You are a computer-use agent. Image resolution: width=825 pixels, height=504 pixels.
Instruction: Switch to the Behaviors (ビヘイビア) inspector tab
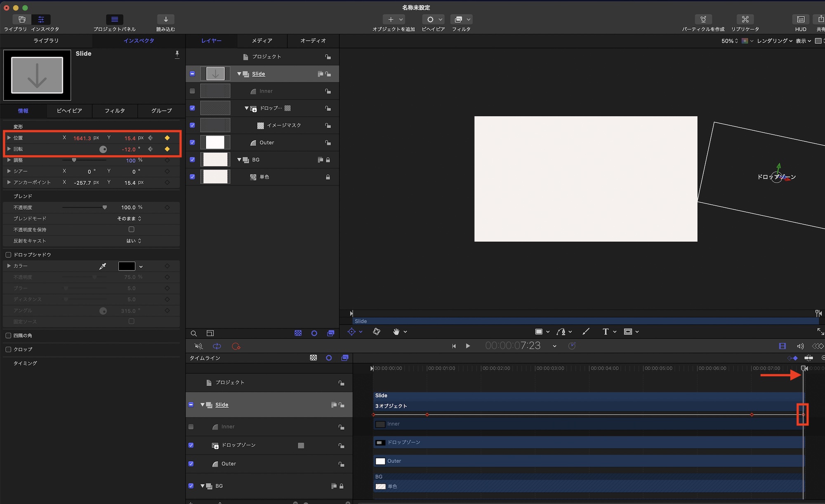[x=69, y=110]
